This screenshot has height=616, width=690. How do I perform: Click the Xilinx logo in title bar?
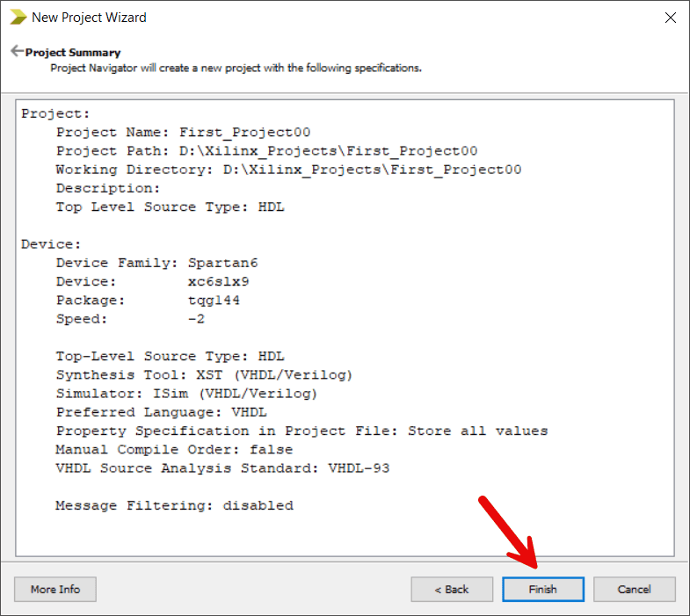click(x=18, y=17)
